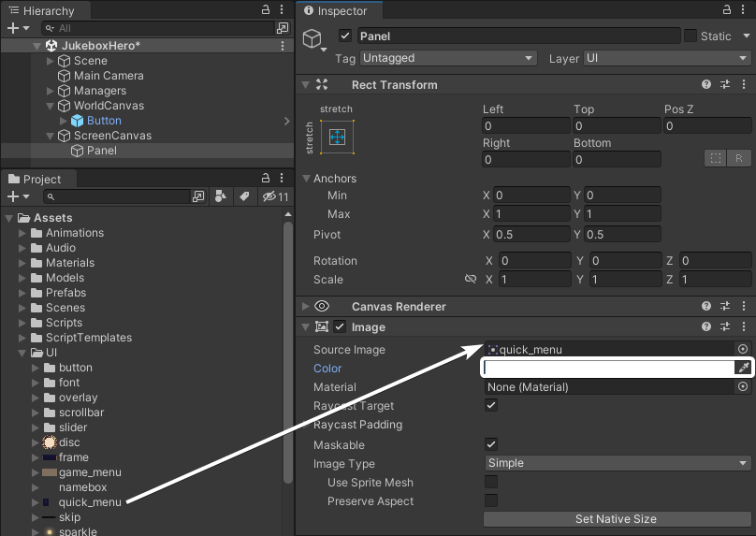
Task: Toggle the scale constrain proportions link icon
Action: [x=471, y=279]
